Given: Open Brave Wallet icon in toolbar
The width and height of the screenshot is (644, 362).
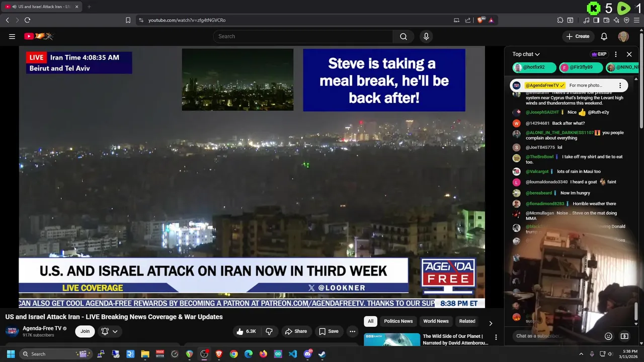Looking at the screenshot, I should pos(606,20).
